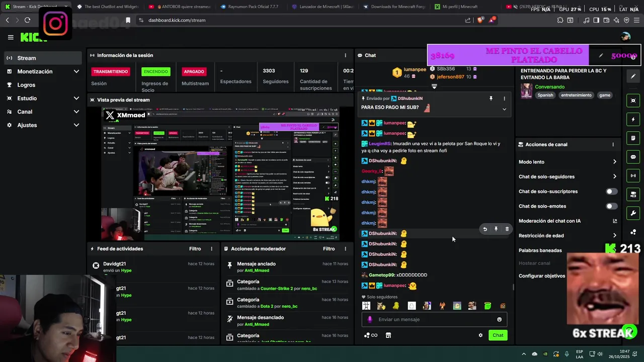Click the broadcast signal icon in right rail

(633, 175)
